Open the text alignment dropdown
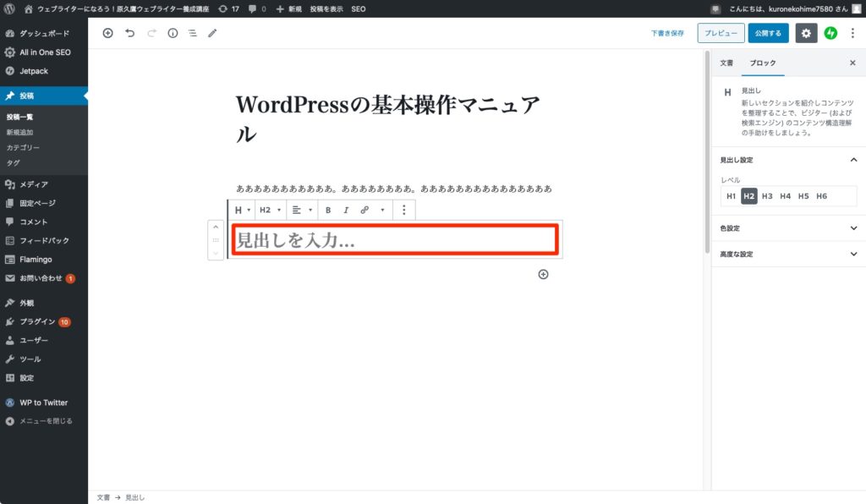This screenshot has width=866, height=504. point(302,210)
